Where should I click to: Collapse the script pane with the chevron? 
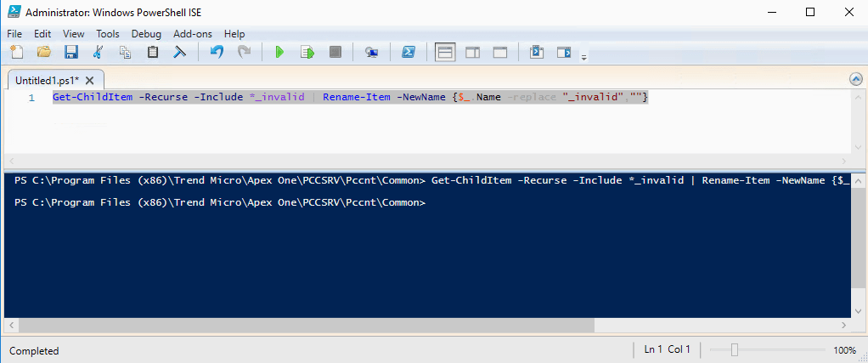(x=855, y=79)
